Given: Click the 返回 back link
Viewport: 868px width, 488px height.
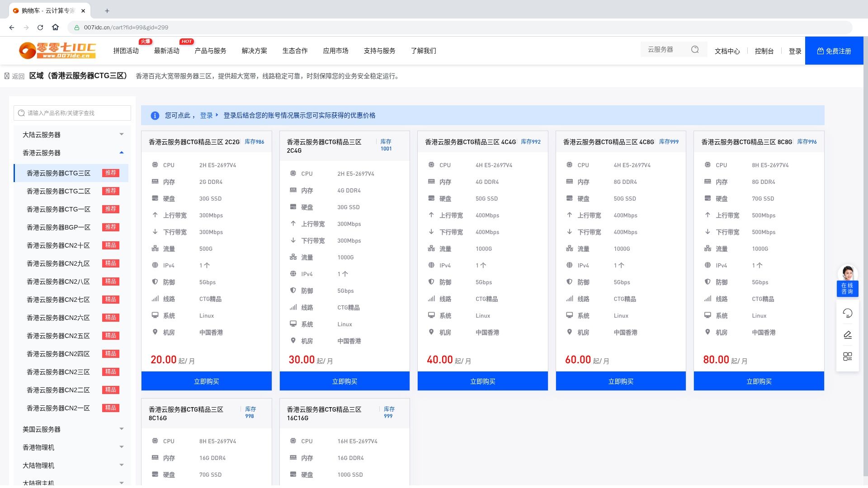Looking at the screenshot, I should (x=14, y=76).
